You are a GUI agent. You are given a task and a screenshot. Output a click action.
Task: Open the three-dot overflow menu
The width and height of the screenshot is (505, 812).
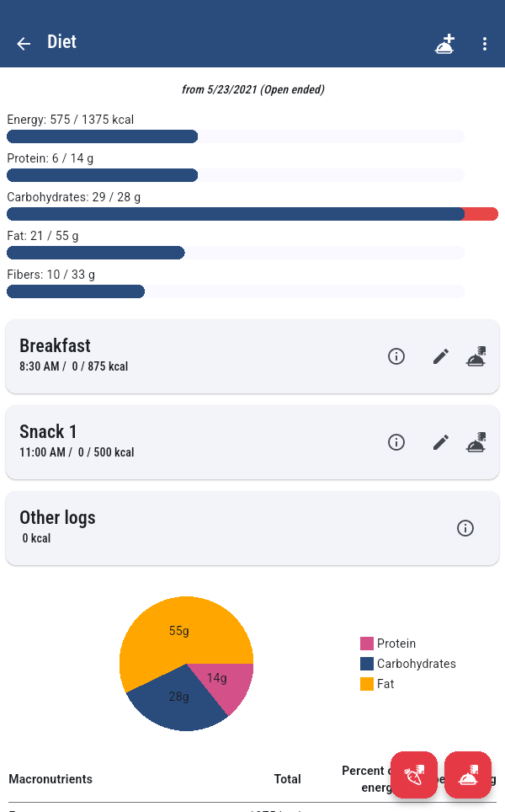click(485, 44)
